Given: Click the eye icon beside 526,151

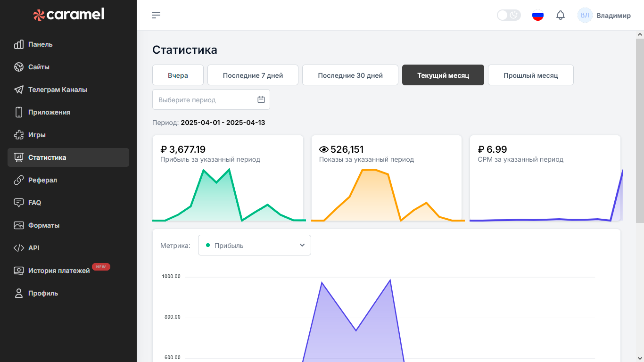Looking at the screenshot, I should click(323, 149).
